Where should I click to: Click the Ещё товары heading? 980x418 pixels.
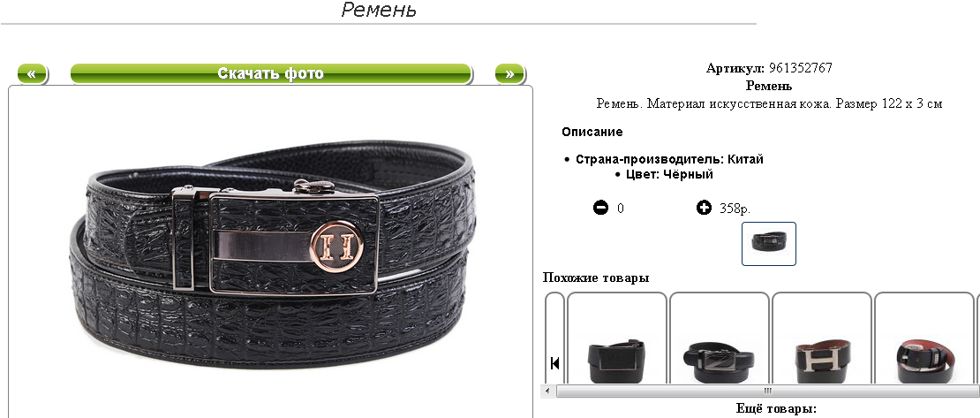point(777,409)
